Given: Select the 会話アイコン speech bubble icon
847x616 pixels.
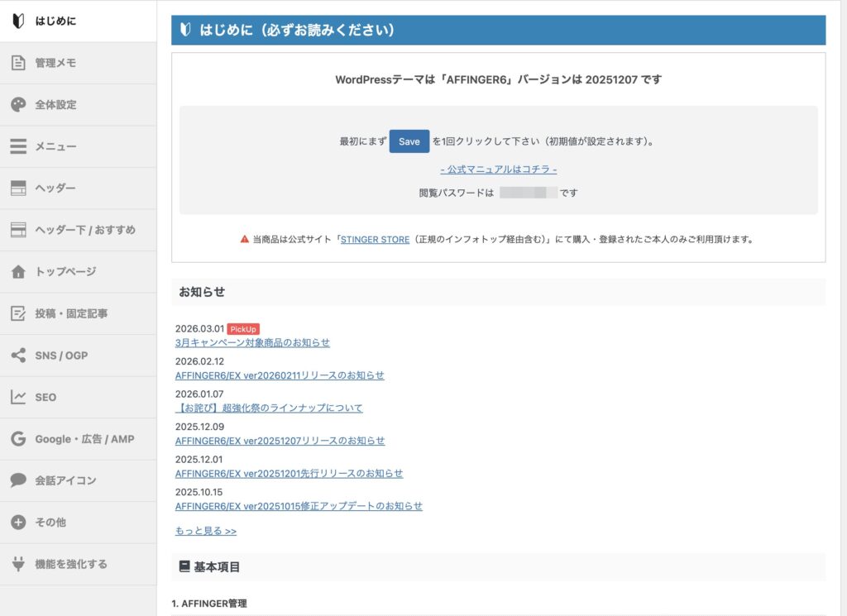Looking at the screenshot, I should pyautogui.click(x=17, y=480).
